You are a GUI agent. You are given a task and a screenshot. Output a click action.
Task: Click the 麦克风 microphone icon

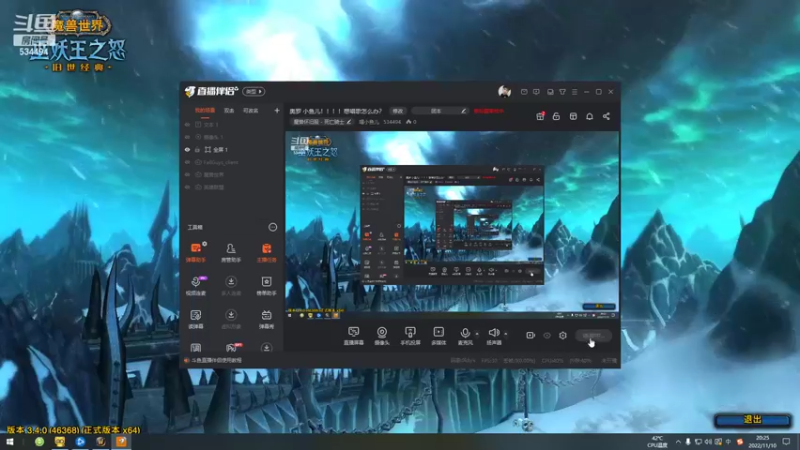pos(465,333)
